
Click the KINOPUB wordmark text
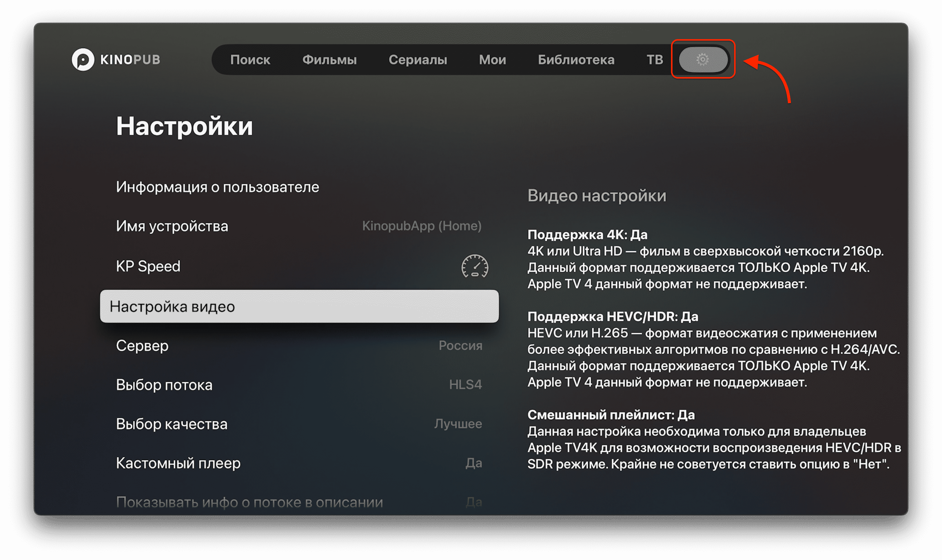[130, 60]
